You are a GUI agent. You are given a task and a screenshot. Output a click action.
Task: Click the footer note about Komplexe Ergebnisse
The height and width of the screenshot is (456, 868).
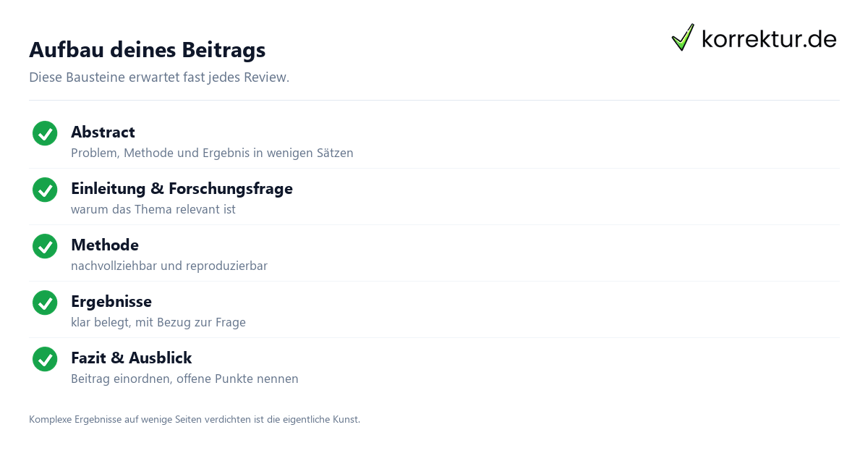(x=195, y=419)
